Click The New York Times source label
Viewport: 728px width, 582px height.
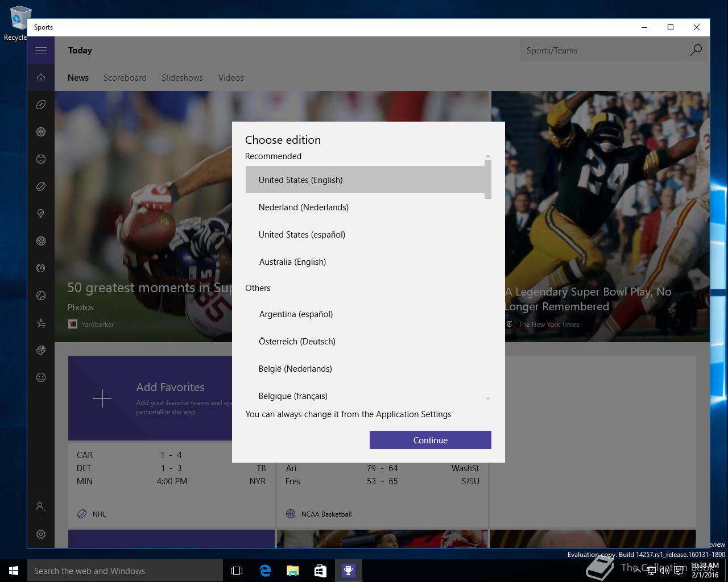pyautogui.click(x=549, y=324)
